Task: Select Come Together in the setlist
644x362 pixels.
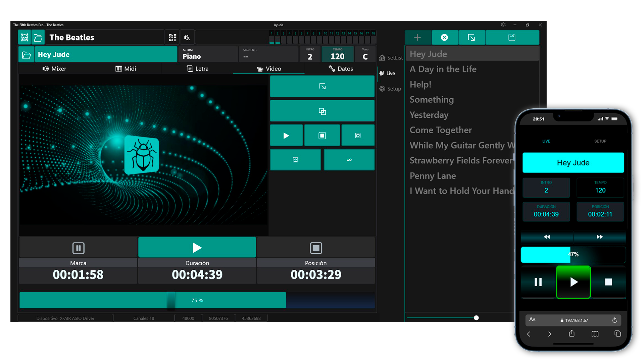Action: (x=441, y=130)
